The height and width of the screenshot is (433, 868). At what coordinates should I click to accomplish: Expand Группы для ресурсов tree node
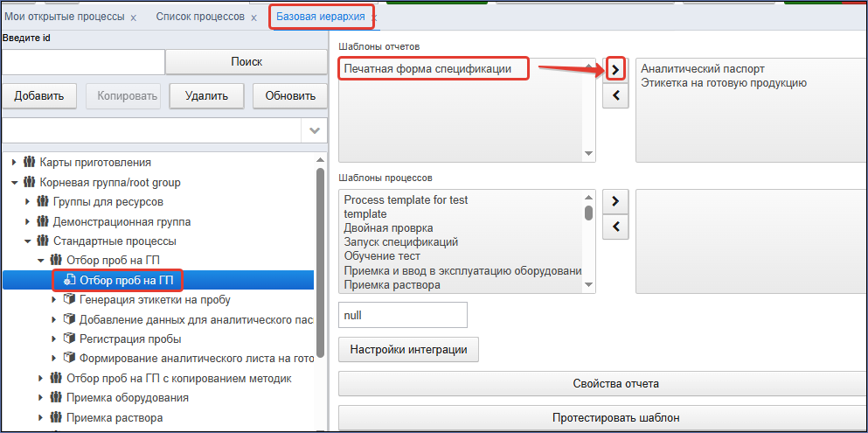tap(28, 202)
